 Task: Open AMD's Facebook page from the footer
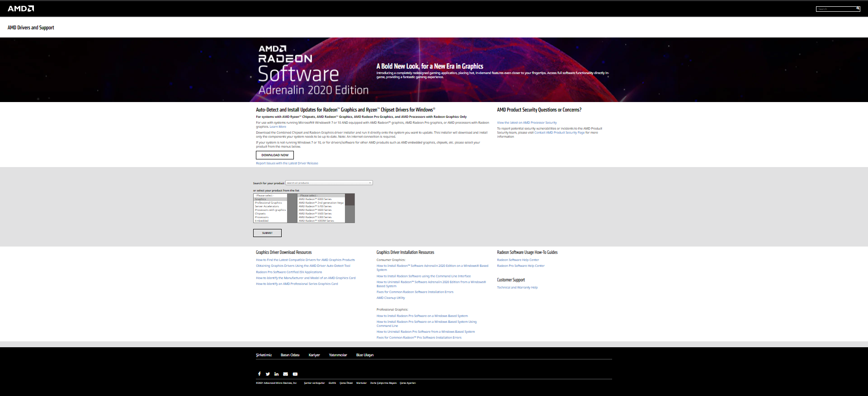pyautogui.click(x=259, y=374)
